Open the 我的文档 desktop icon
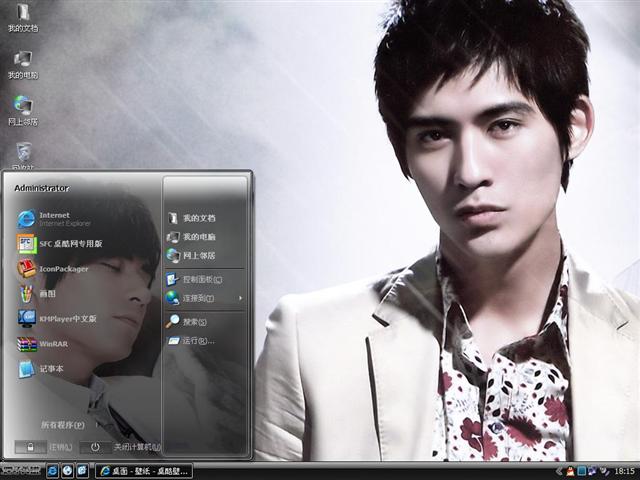The image size is (640, 480). (23, 17)
